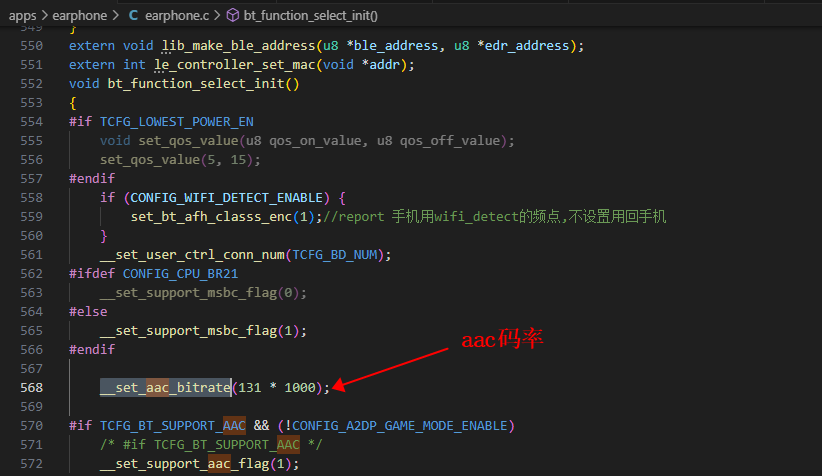Click the function cube icon in breadcrumb
Screen dimensions: 822x476
(x=232, y=16)
